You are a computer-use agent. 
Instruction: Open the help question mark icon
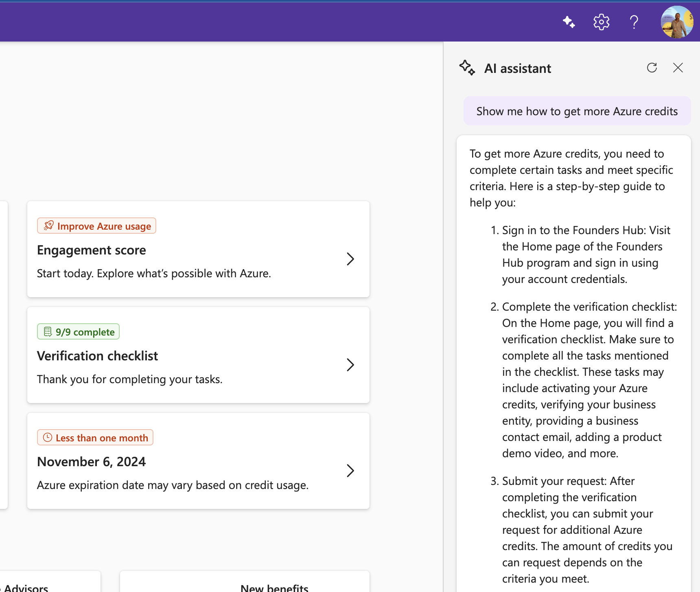click(634, 22)
